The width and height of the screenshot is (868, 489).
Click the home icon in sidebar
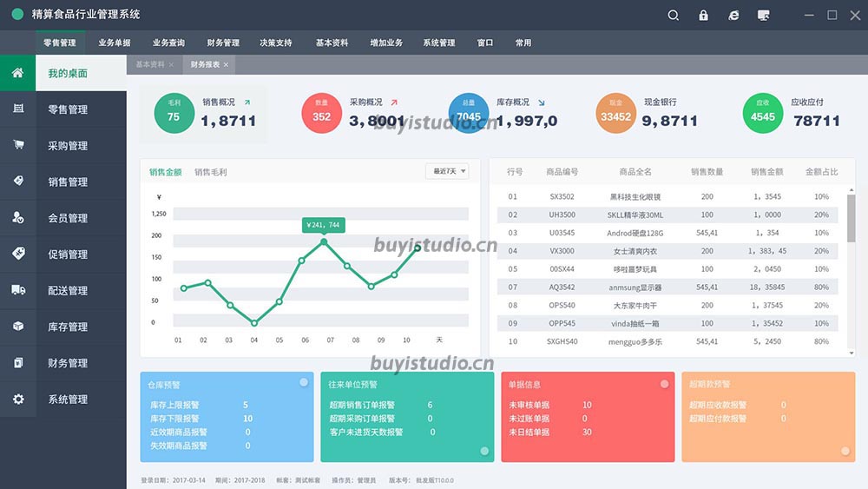tap(17, 73)
